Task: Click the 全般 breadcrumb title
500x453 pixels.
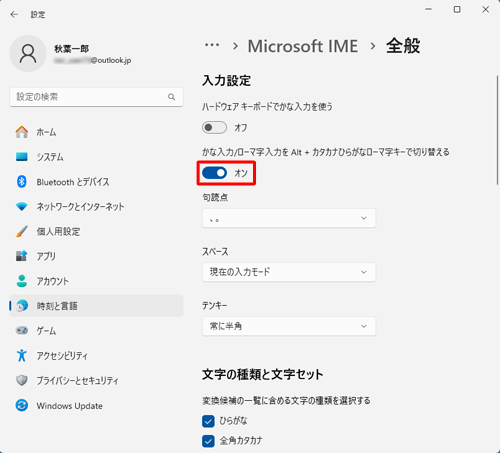Action: (403, 46)
